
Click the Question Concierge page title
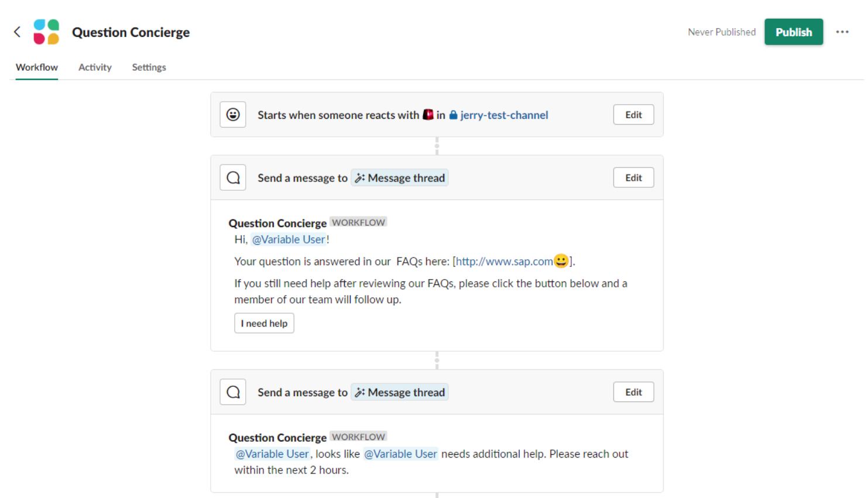point(131,32)
